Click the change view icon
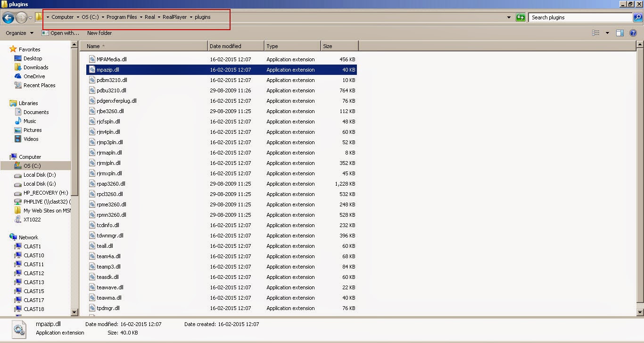 pos(596,33)
